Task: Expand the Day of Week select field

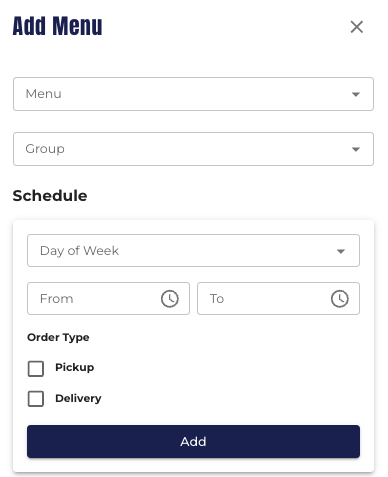Action: tap(193, 250)
